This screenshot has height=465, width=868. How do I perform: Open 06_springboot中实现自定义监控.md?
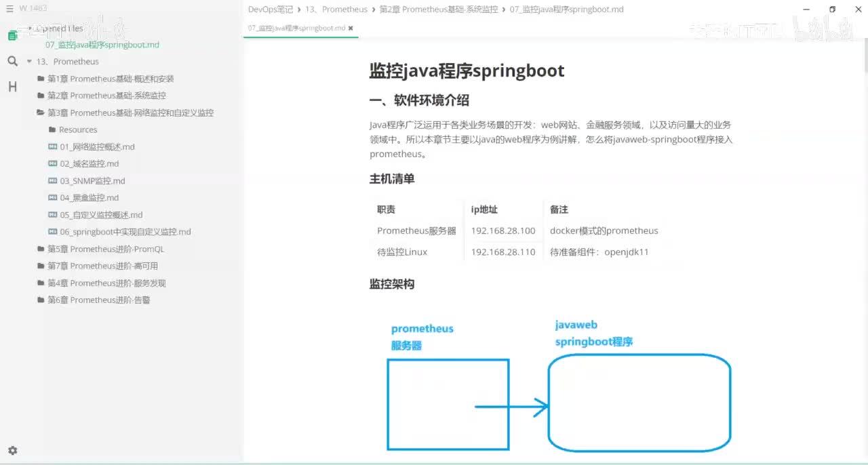tap(125, 232)
